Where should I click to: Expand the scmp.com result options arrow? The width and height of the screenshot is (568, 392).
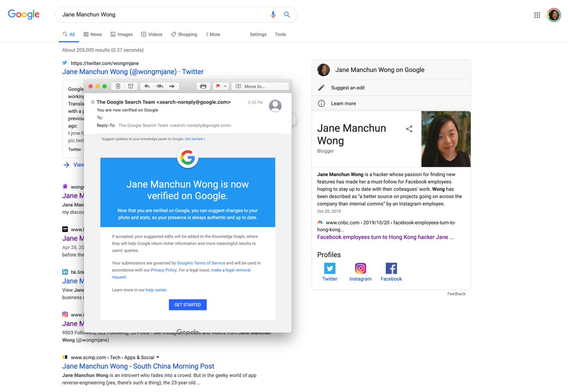[x=158, y=357]
